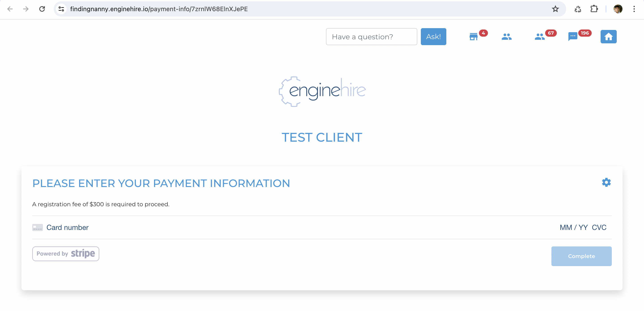
Task: Open the chat messages icon with badge 196
Action: (573, 37)
